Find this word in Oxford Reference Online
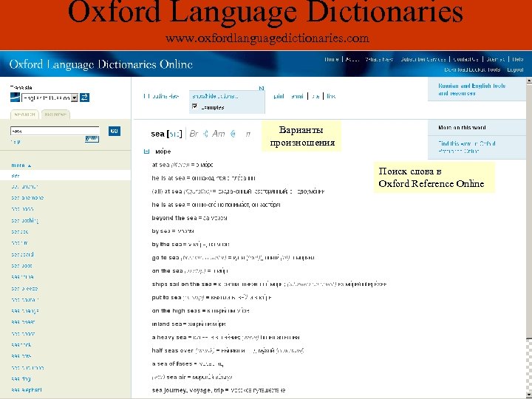 pyautogui.click(x=466, y=147)
